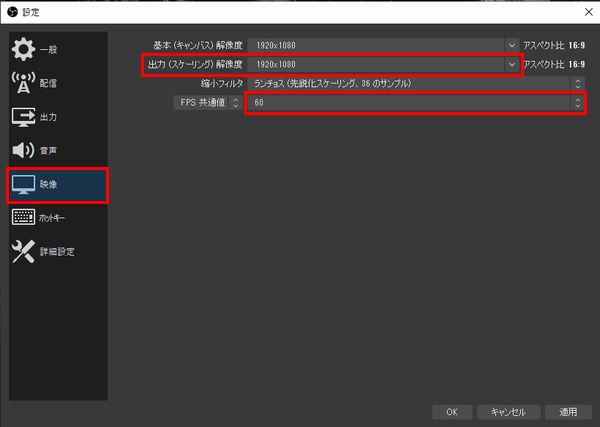Screen dimensions: 600x427
Task: Open the General (一般) gear icon
Action: pos(23,49)
